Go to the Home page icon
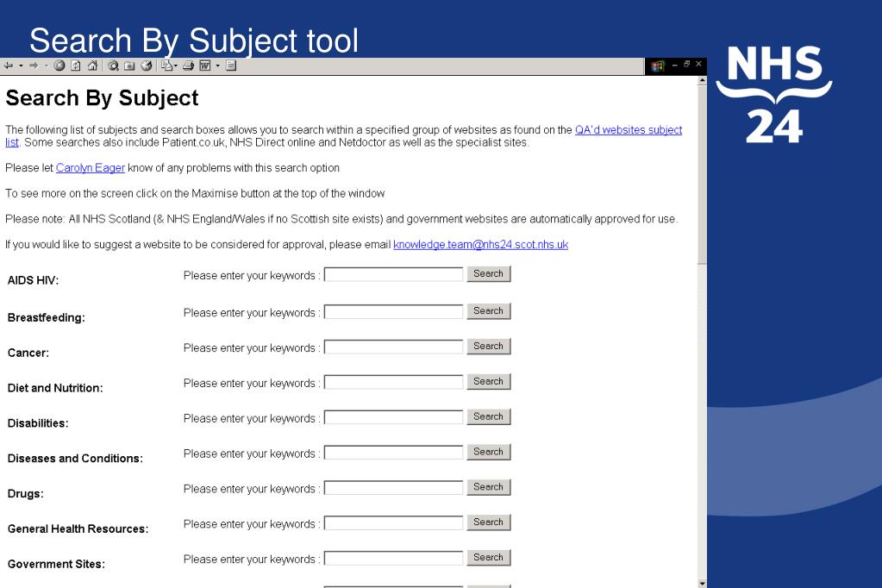Viewport: 882px width, 588px height. 92,66
